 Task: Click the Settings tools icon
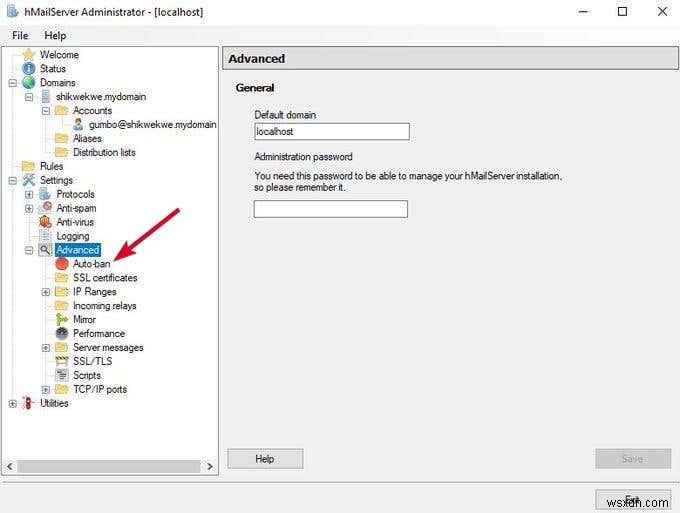tap(29, 180)
